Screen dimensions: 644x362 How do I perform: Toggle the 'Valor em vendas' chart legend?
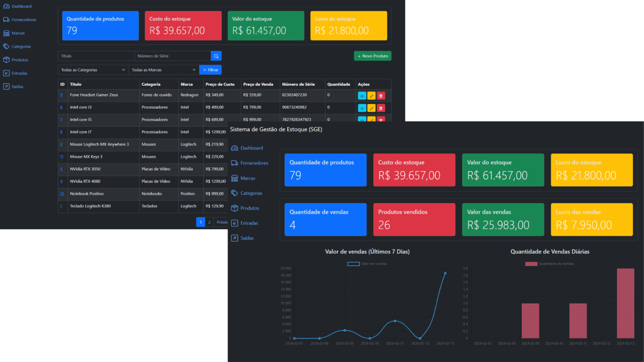click(x=367, y=264)
